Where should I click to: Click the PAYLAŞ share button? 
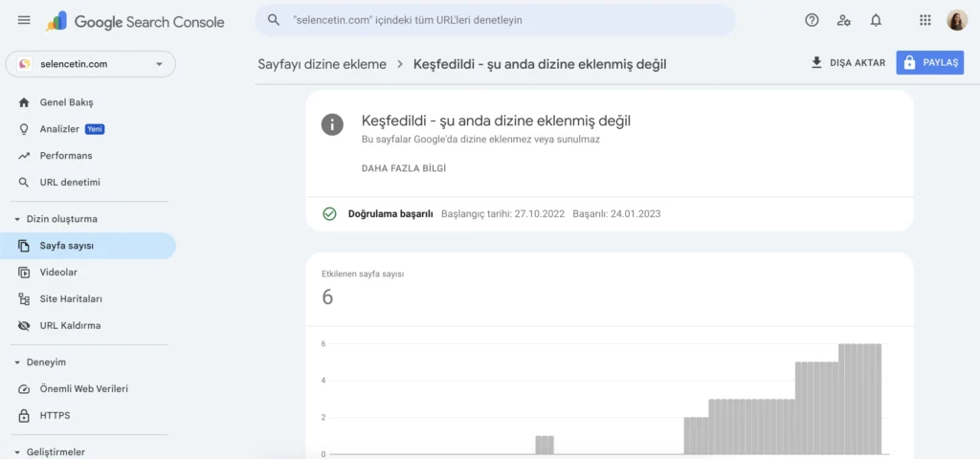930,62
